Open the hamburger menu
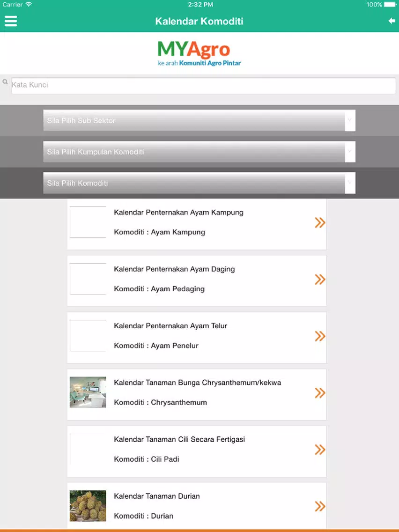 click(x=11, y=21)
